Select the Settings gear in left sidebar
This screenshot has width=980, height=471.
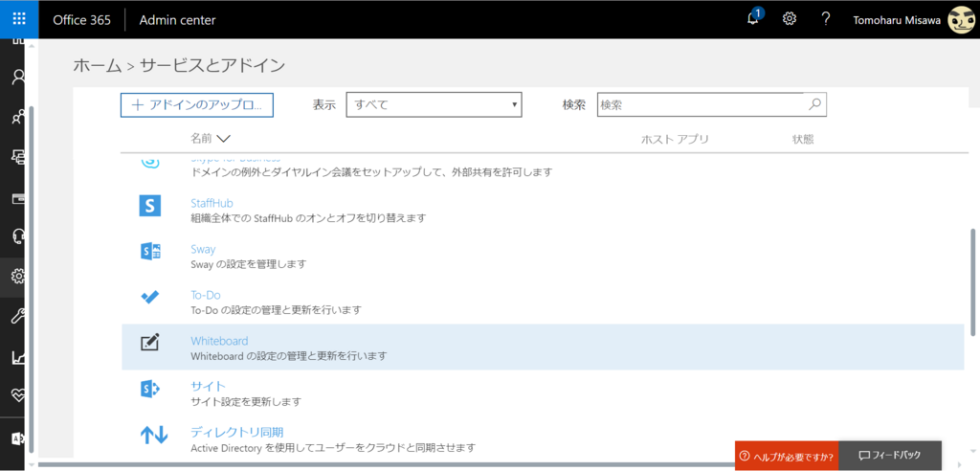(19, 276)
